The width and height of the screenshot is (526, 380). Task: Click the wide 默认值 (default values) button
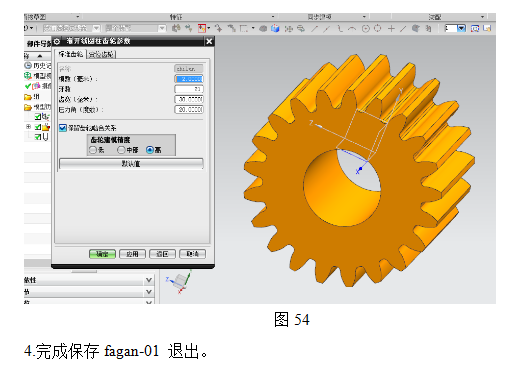pyautogui.click(x=131, y=164)
